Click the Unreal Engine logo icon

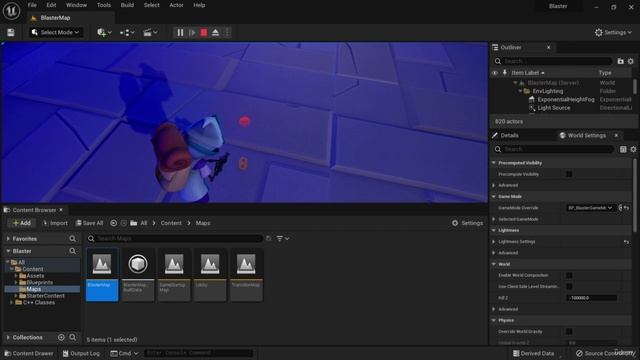click(11, 11)
